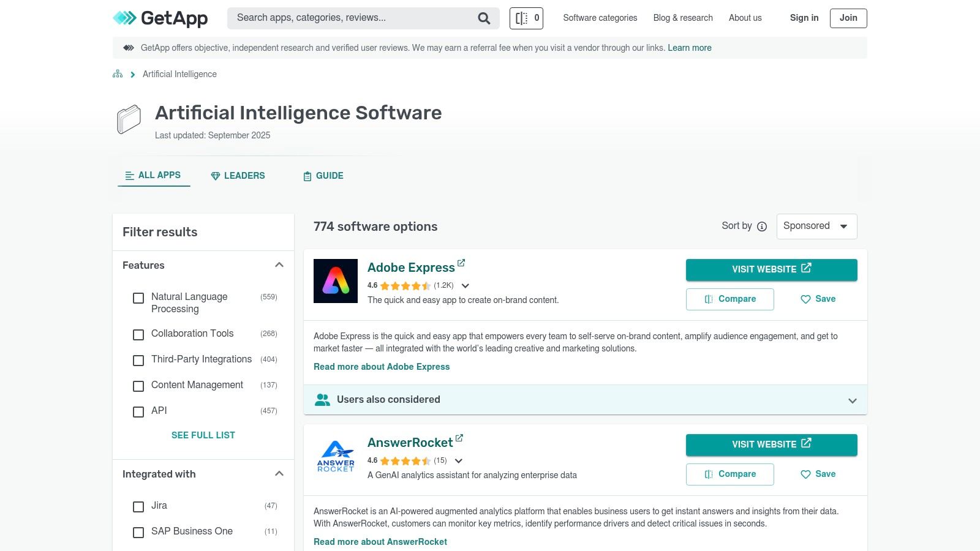The width and height of the screenshot is (980, 551).
Task: Open the Sponsored sort dropdown
Action: 816,226
